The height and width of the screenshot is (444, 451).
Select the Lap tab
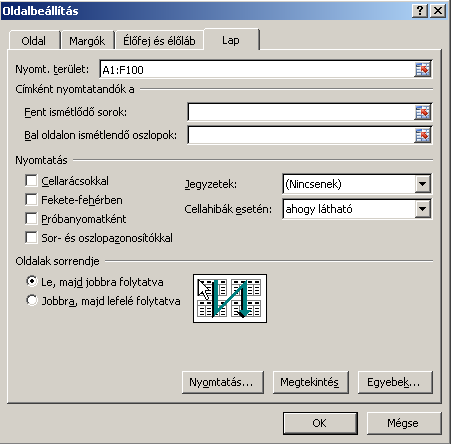point(231,40)
